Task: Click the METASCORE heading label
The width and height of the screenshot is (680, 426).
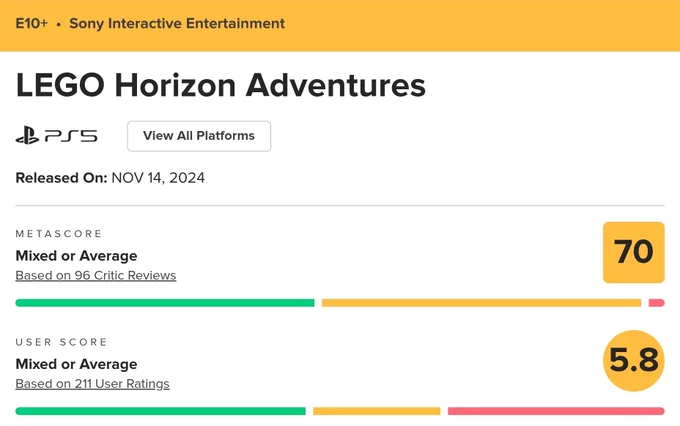Action: click(x=59, y=234)
